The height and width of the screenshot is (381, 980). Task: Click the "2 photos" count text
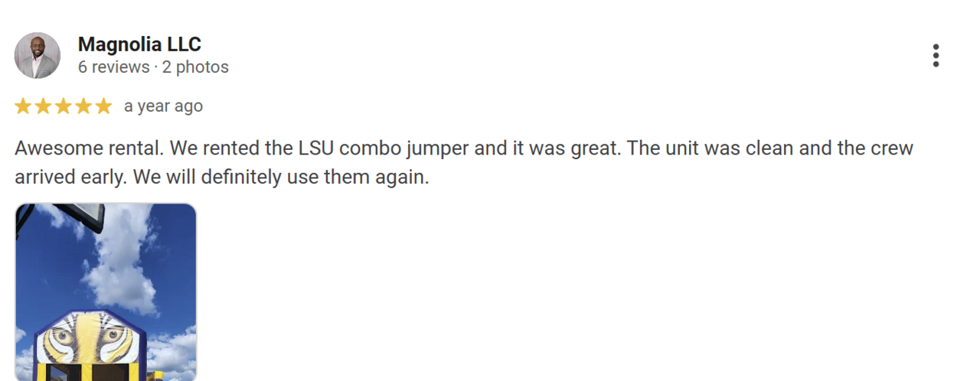click(x=194, y=67)
